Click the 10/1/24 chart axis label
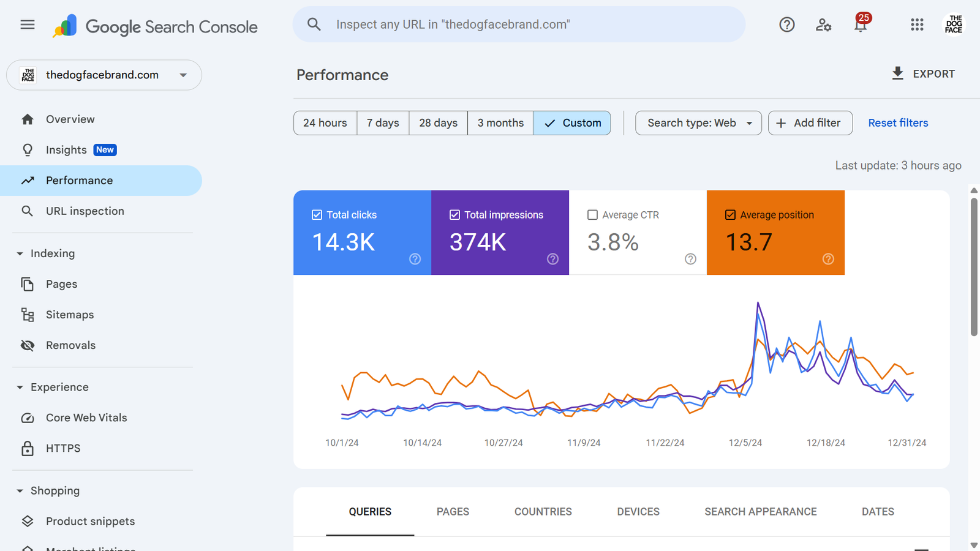This screenshot has width=980, height=551. 342,443
